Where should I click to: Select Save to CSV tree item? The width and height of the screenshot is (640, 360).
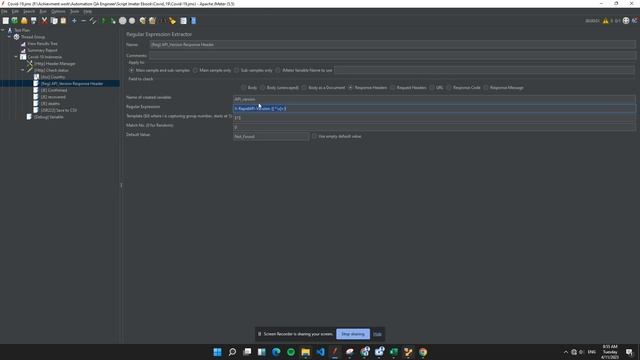(58, 110)
